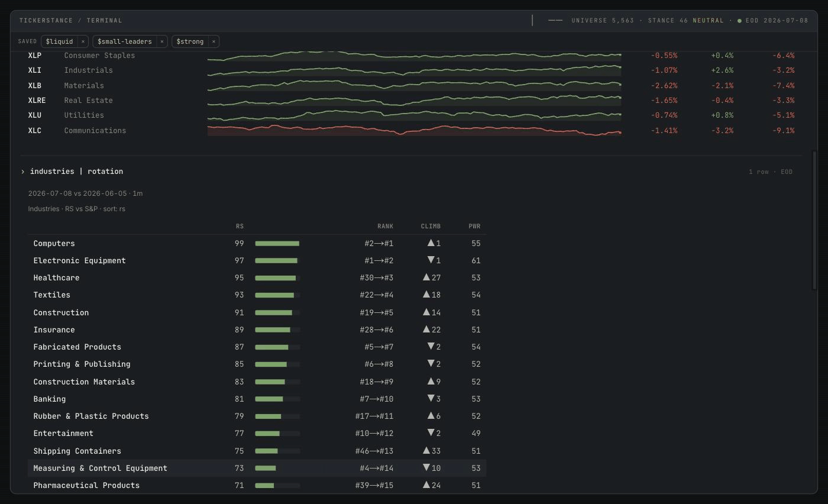Image resolution: width=828 pixels, height=504 pixels.
Task: Click the Banking RS bar
Action: pyautogui.click(x=277, y=399)
